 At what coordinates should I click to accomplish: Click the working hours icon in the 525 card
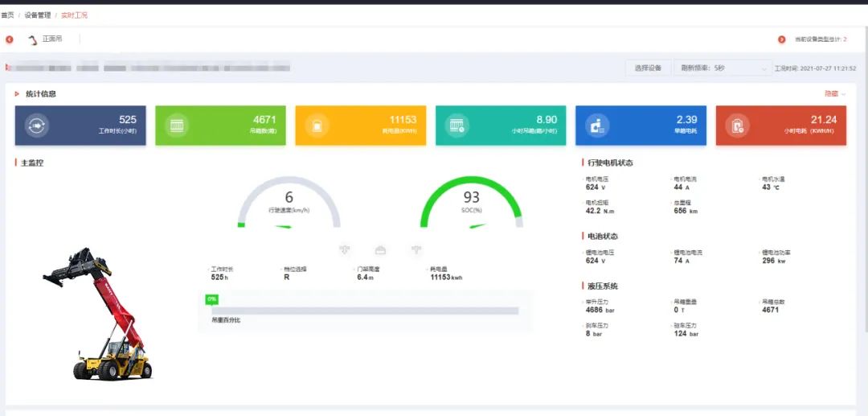click(38, 126)
